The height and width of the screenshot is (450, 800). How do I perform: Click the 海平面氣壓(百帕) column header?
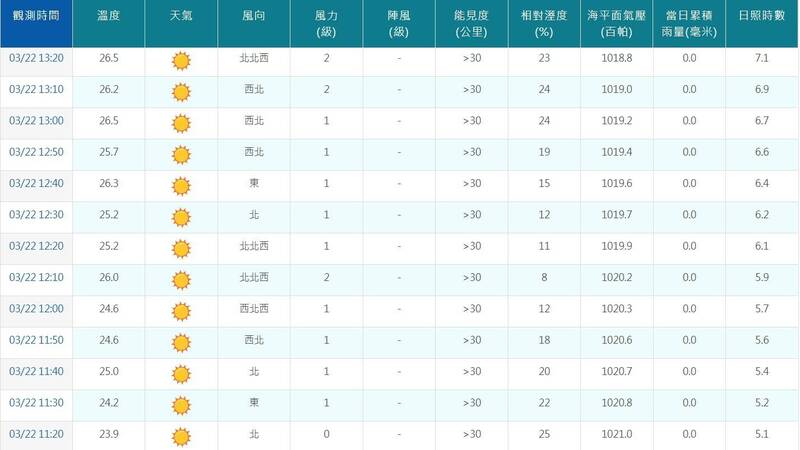coord(617,23)
